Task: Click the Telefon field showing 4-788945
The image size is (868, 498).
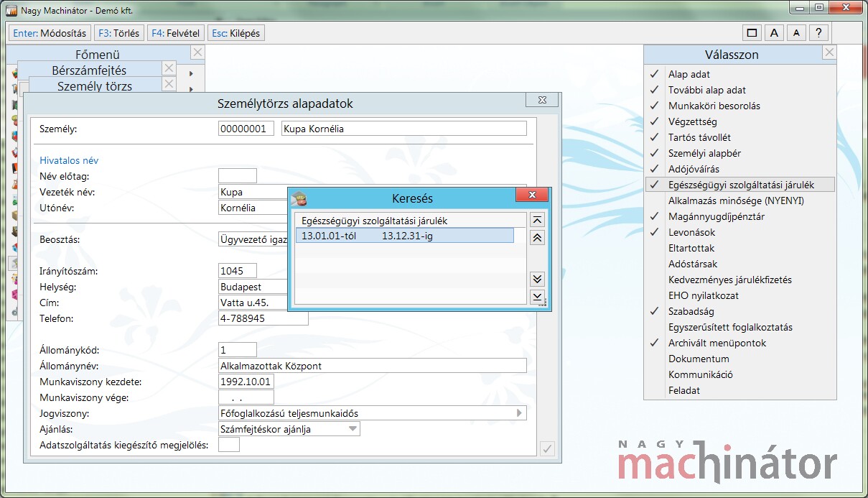Action: 263,318
